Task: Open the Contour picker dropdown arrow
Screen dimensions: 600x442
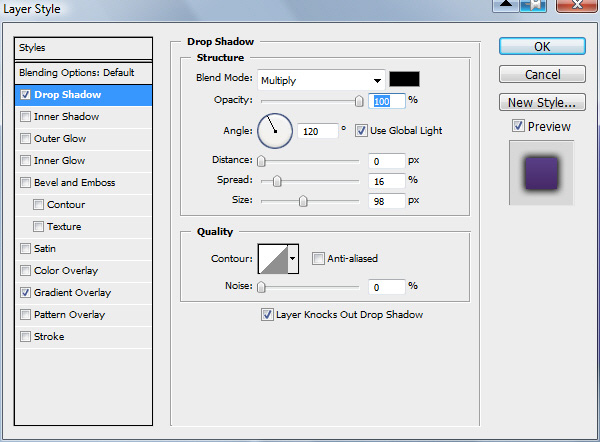Action: coord(293,259)
